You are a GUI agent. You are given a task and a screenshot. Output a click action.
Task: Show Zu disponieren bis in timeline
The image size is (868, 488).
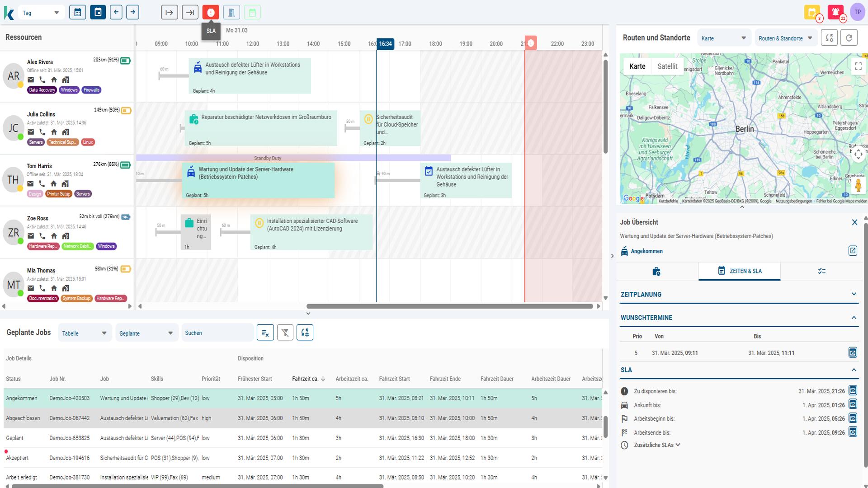pos(853,390)
